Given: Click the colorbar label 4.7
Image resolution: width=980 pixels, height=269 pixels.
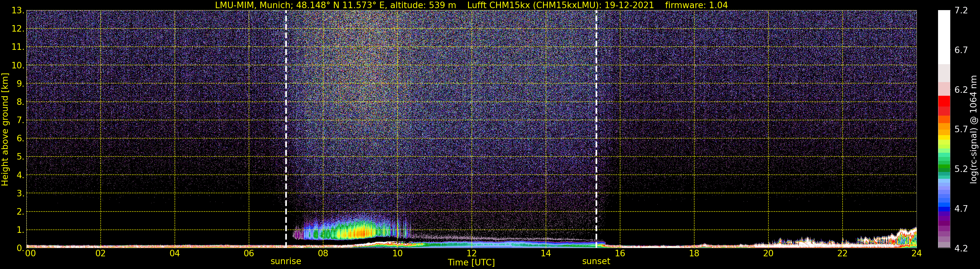Looking at the screenshot, I should (x=961, y=209).
